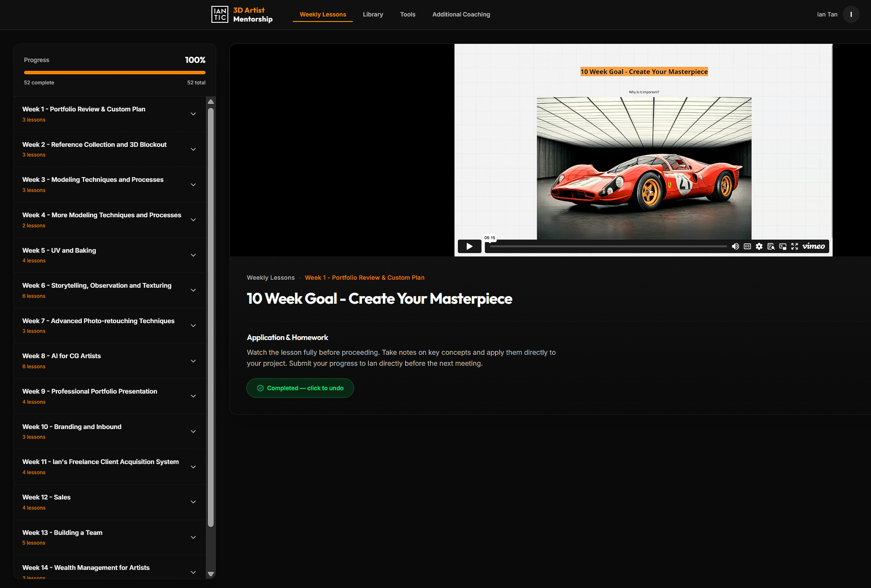Image resolution: width=871 pixels, height=588 pixels.
Task: Open the Tools tab
Action: tap(408, 14)
